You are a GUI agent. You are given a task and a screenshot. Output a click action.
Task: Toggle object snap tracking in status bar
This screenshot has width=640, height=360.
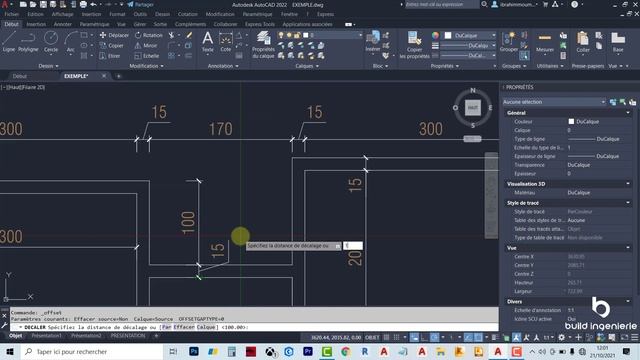pos(469,337)
